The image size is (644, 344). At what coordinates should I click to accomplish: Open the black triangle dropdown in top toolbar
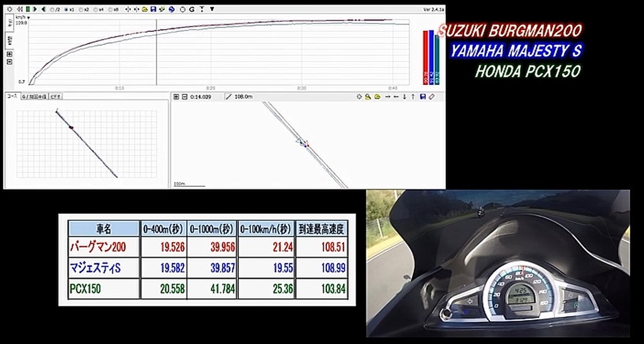[x=211, y=9]
